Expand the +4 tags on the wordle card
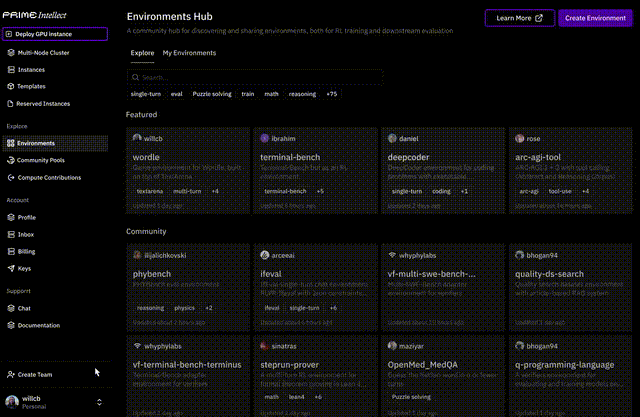 tap(214, 190)
